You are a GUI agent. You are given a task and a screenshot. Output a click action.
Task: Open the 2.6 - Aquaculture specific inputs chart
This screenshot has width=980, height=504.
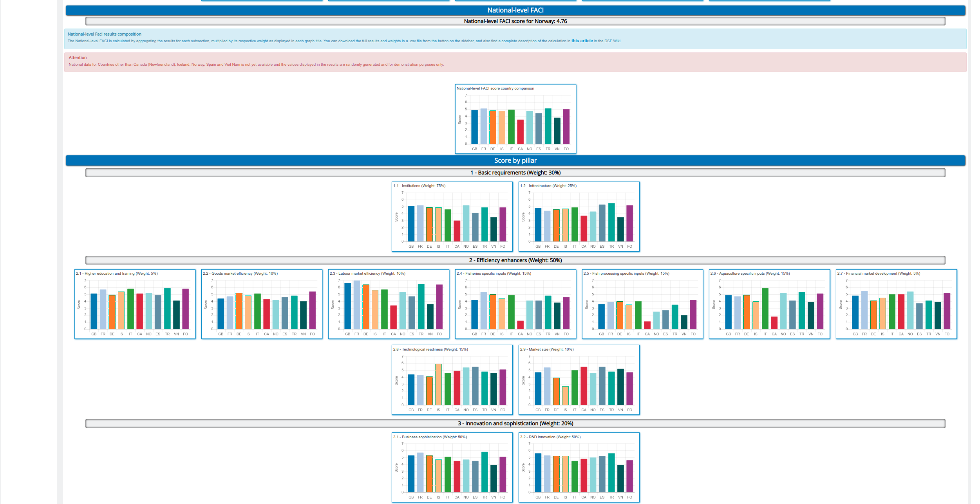click(769, 304)
